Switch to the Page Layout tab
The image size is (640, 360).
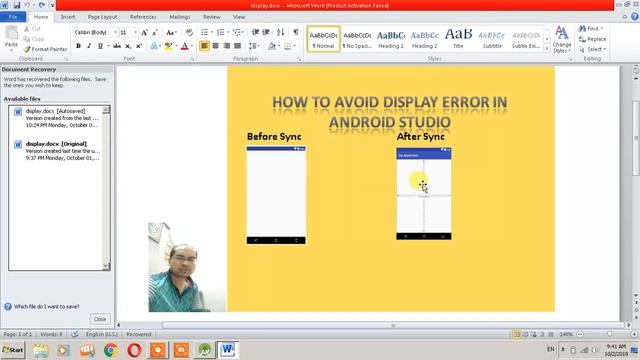click(x=102, y=17)
